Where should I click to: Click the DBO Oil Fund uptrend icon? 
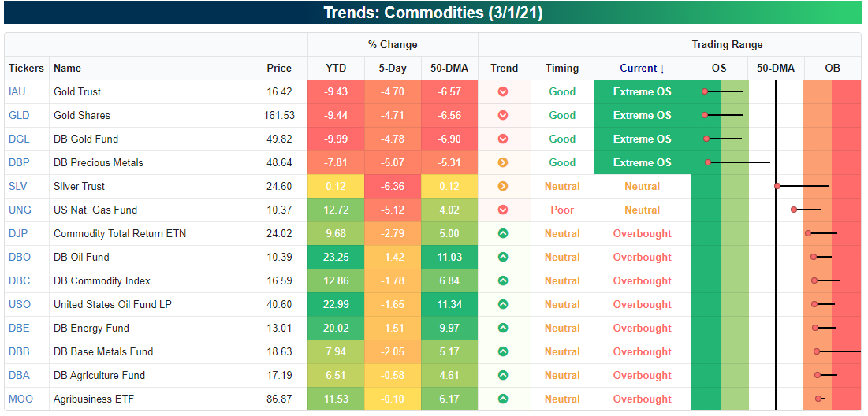click(x=503, y=257)
